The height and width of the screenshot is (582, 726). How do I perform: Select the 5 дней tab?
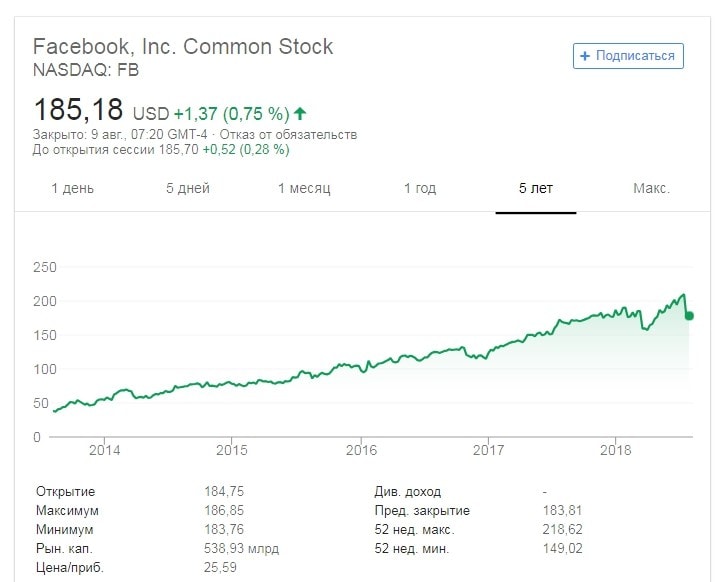pyautogui.click(x=188, y=188)
